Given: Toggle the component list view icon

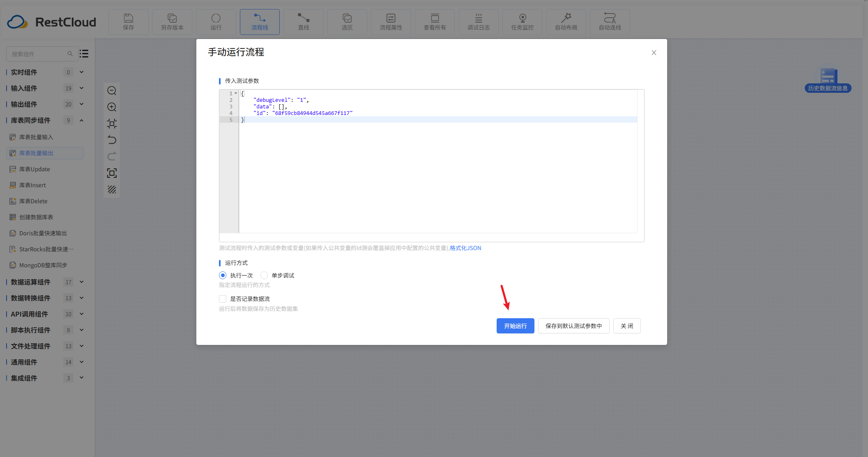Looking at the screenshot, I should click(84, 54).
